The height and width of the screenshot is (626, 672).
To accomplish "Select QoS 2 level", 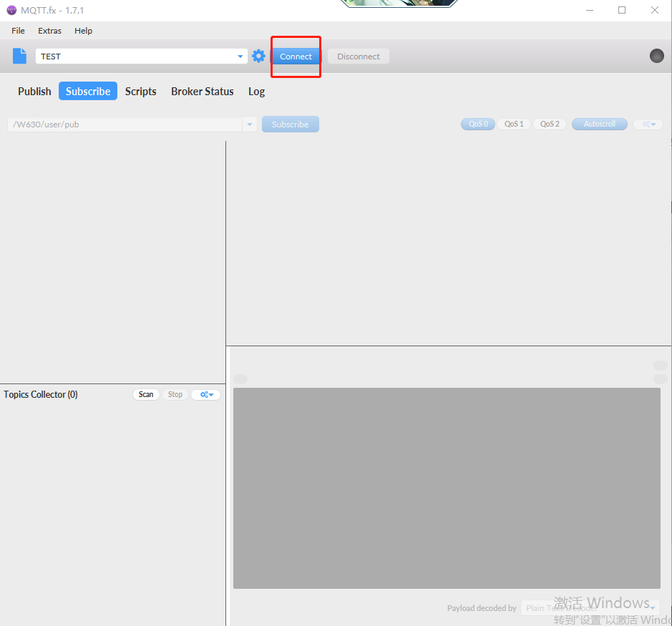I will (550, 124).
